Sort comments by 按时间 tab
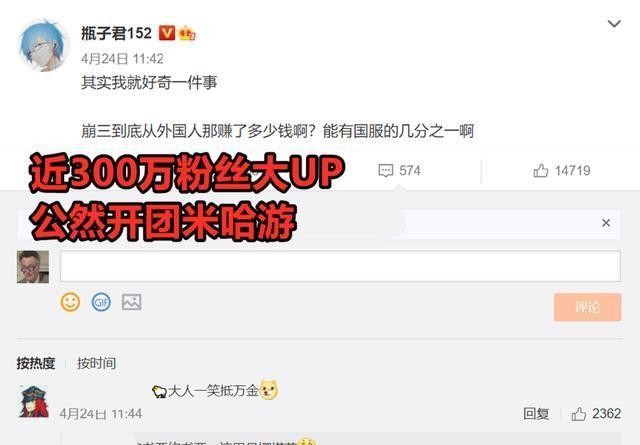 tap(96, 363)
